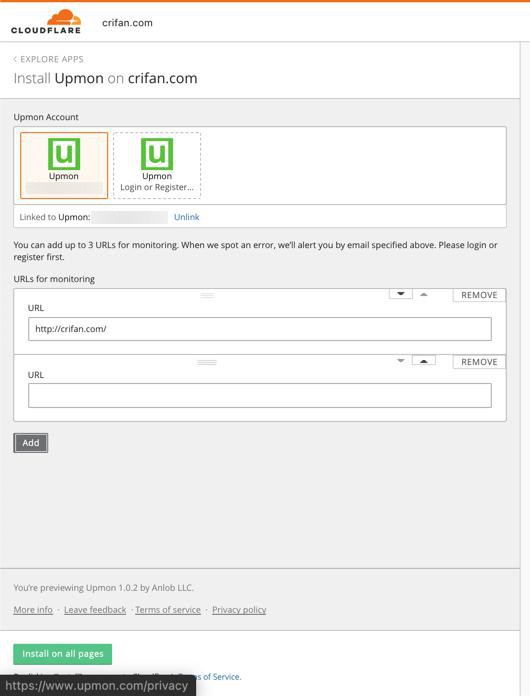This screenshot has height=696, width=530.
Task: Grab the second URL row drag handle
Action: pyautogui.click(x=207, y=362)
